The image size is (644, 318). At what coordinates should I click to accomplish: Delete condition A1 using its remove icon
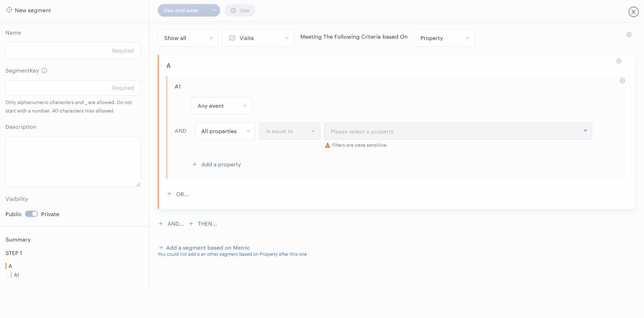click(x=622, y=81)
